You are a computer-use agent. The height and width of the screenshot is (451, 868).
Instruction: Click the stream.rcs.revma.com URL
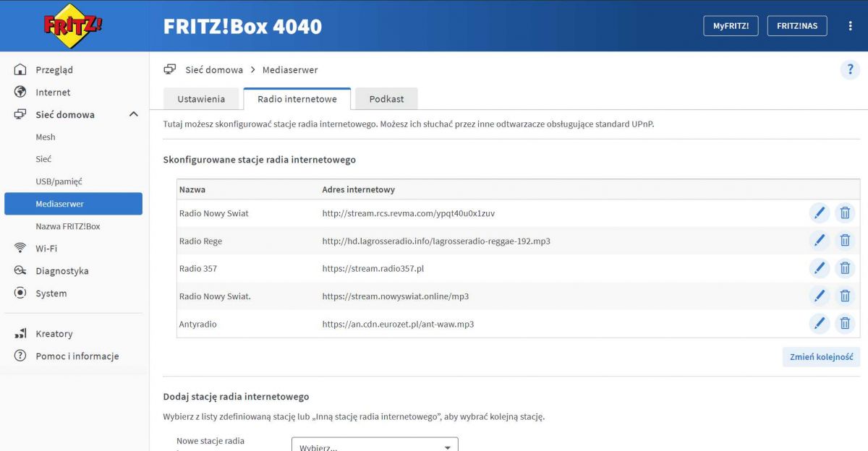click(x=409, y=213)
